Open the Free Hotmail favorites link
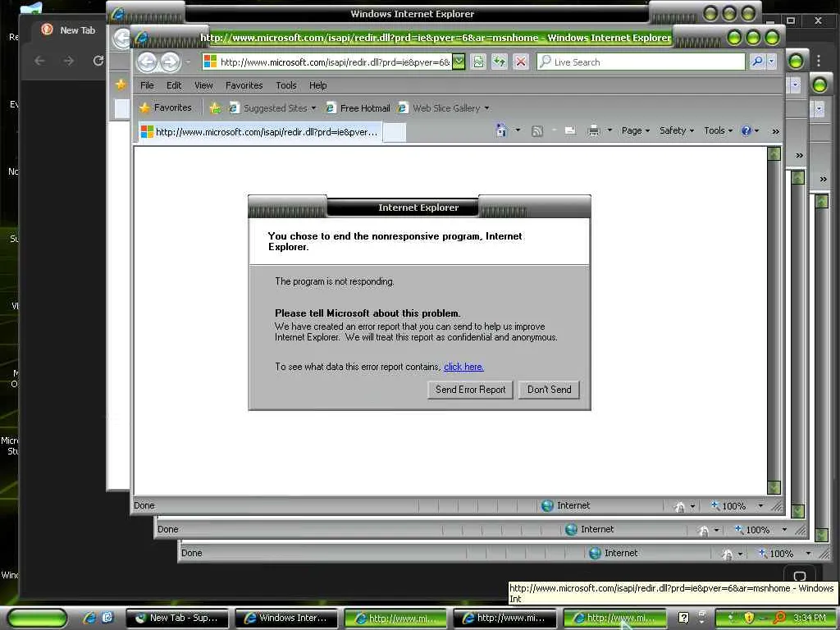Screen dimensions: 840x630 pos(358,108)
